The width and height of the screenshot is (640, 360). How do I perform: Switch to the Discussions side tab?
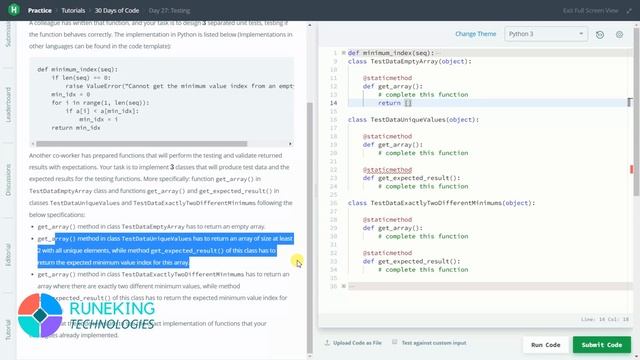pos(8,180)
